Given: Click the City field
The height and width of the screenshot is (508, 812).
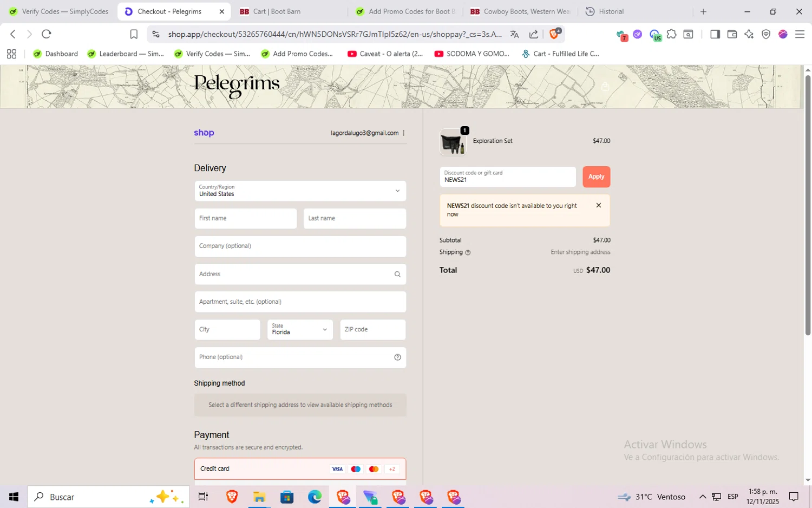Looking at the screenshot, I should [227, 329].
